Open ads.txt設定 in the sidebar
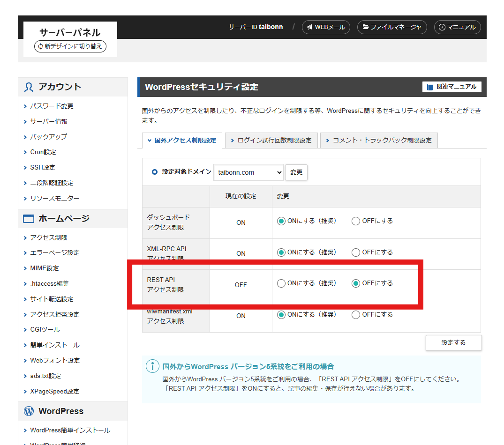Viewport: 504px width, 445px height. coord(45,376)
